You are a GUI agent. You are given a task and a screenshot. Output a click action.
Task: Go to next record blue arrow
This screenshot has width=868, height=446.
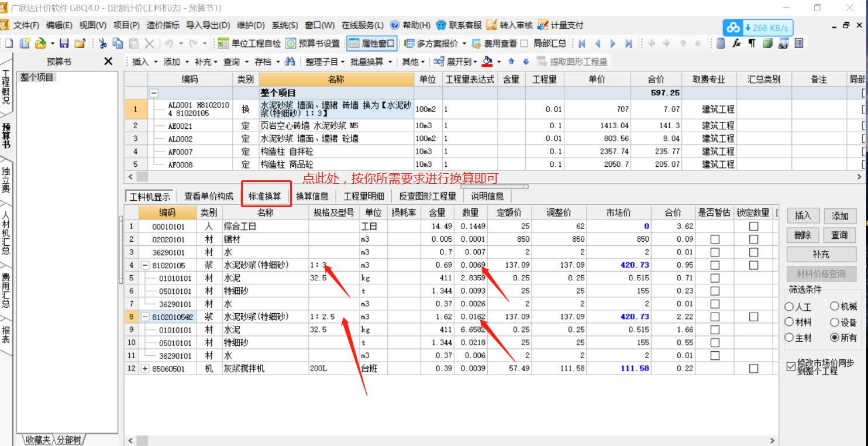[x=613, y=43]
